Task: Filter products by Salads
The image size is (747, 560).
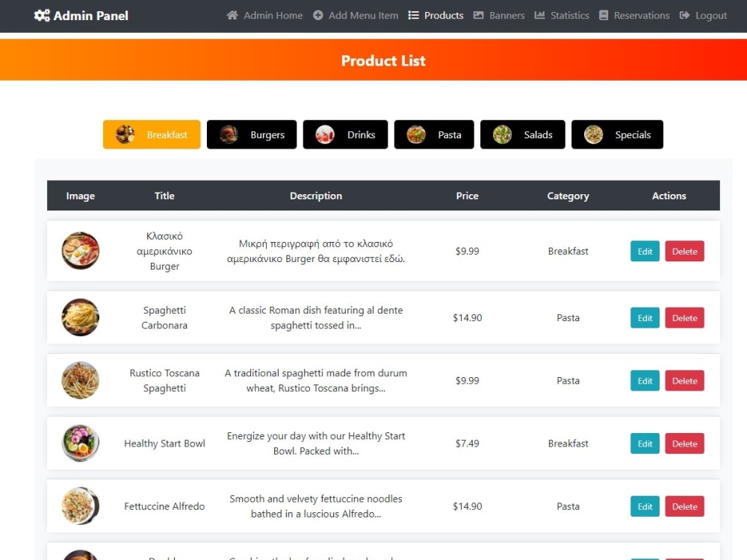Action: (x=523, y=134)
